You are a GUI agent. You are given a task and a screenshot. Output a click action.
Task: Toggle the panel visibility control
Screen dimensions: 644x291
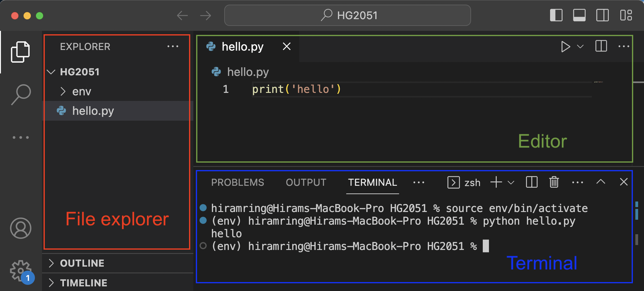coord(579,15)
